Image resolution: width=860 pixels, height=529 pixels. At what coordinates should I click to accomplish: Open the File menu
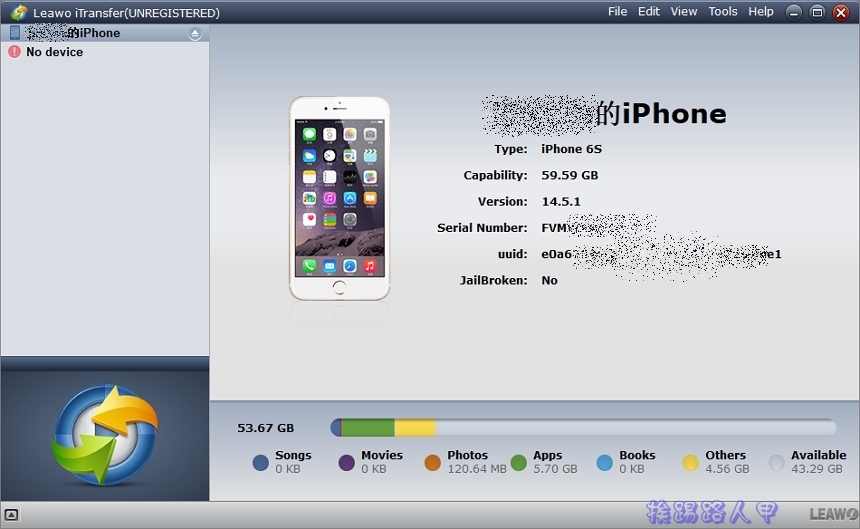617,12
